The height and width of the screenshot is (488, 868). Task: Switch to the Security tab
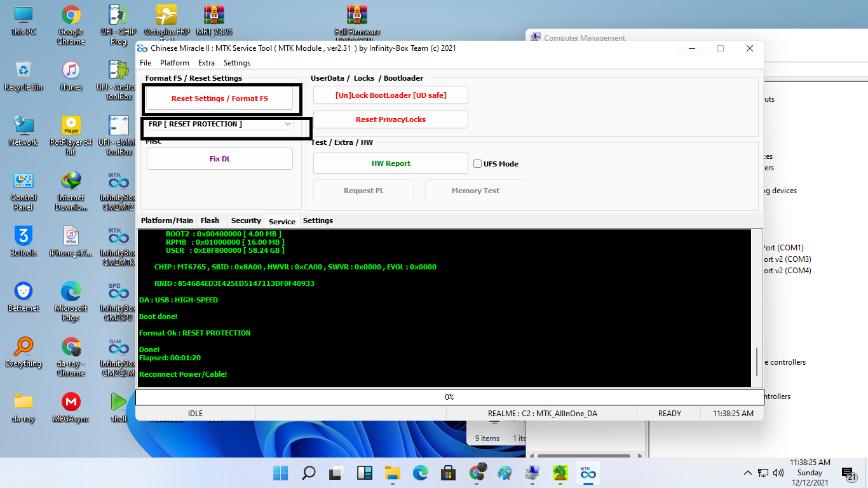click(246, 220)
